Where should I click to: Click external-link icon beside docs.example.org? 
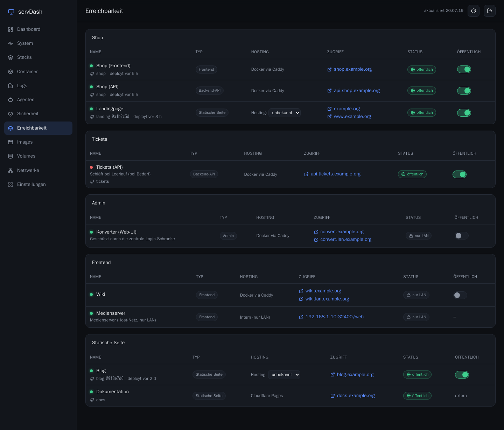[332, 396]
